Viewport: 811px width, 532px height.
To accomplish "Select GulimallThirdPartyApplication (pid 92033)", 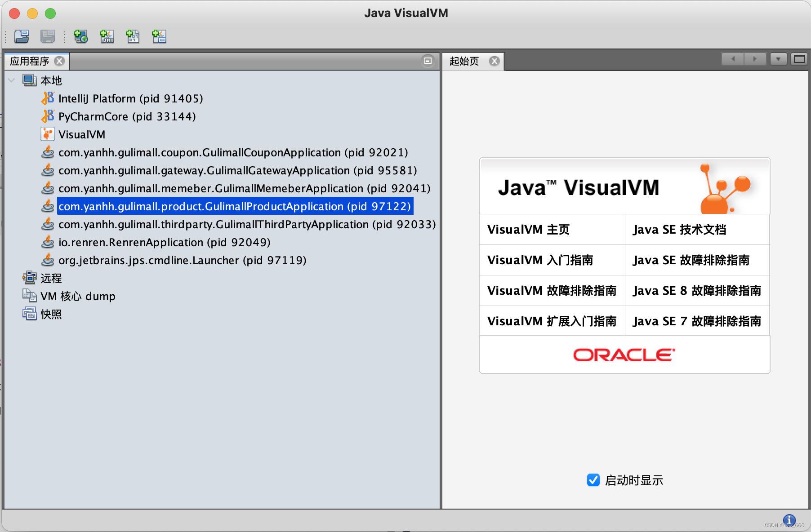I will pos(247,224).
